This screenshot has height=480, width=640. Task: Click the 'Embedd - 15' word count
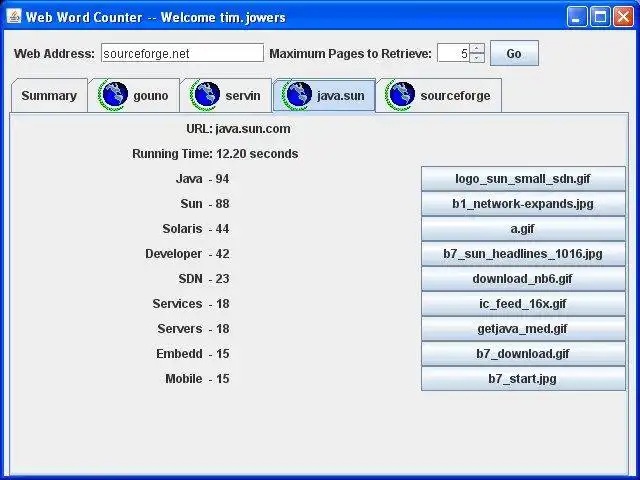point(193,353)
